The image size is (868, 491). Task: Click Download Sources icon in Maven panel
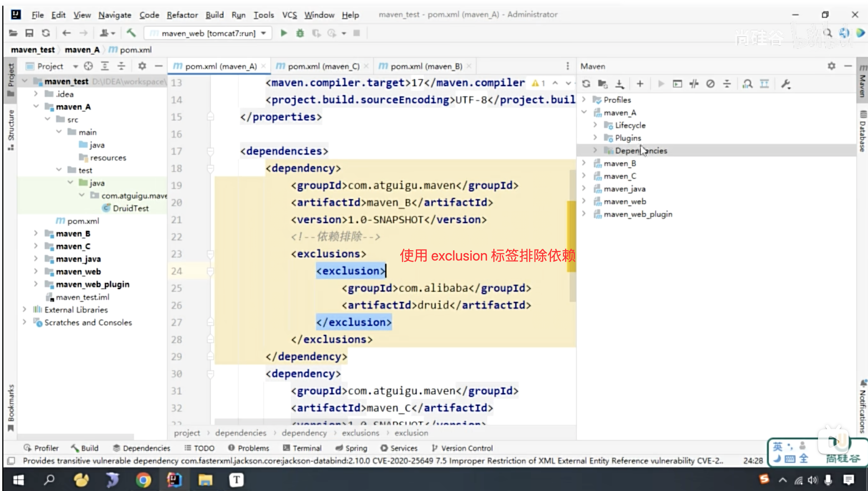point(619,84)
